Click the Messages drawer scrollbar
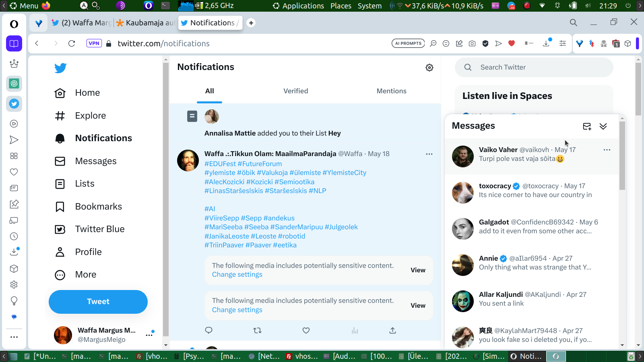This screenshot has height=362, width=644. [622, 156]
